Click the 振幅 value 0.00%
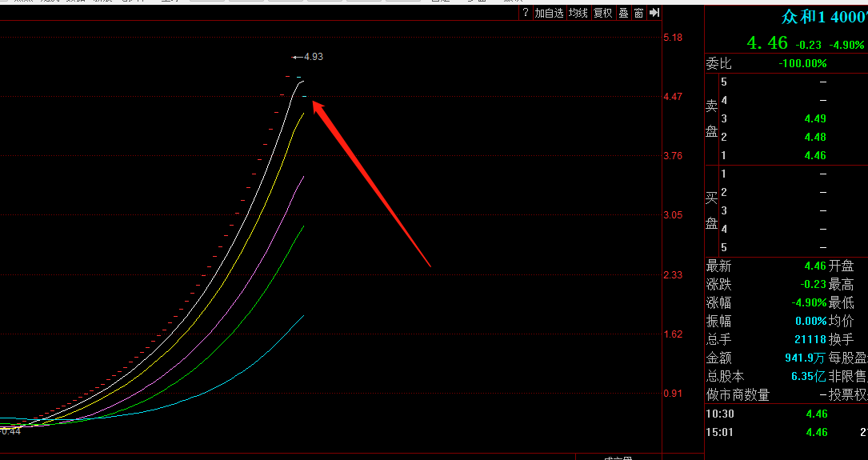The width and height of the screenshot is (868, 460). click(x=811, y=321)
